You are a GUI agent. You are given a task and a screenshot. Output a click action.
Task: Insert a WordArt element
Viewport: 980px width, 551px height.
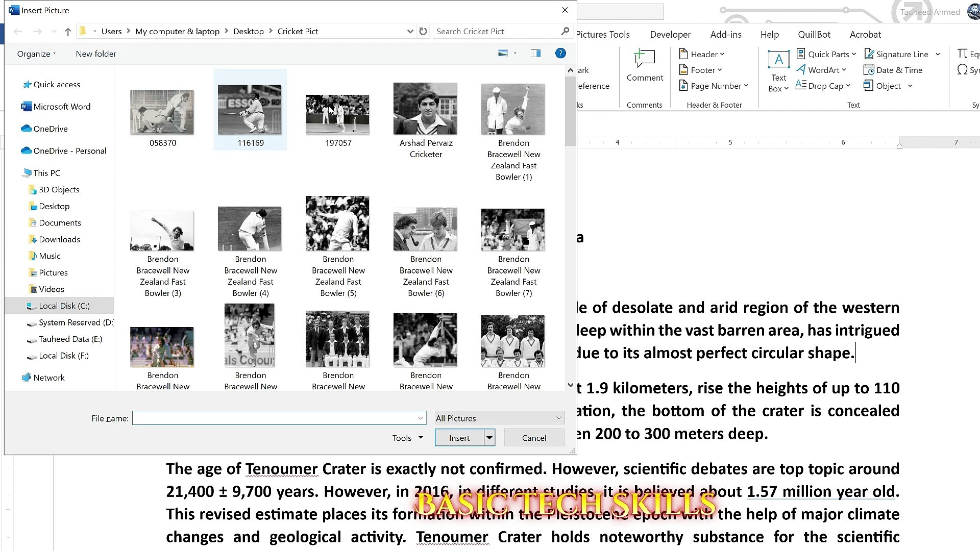[822, 70]
